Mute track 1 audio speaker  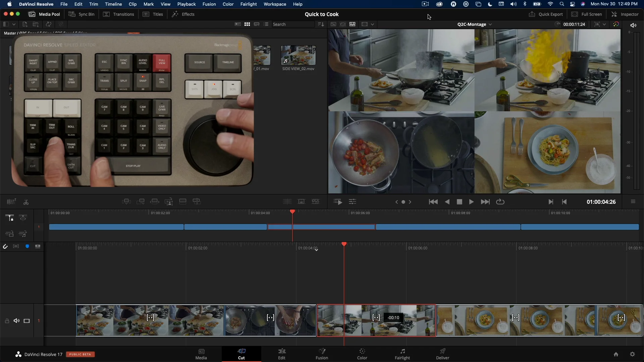point(16,321)
